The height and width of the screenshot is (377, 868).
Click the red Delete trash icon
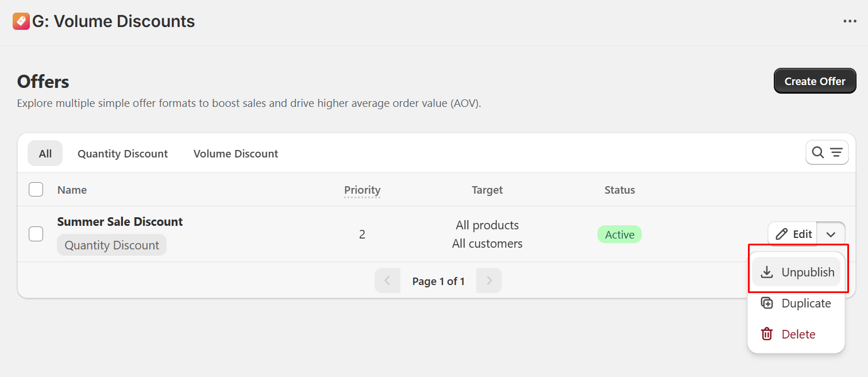[x=767, y=334]
